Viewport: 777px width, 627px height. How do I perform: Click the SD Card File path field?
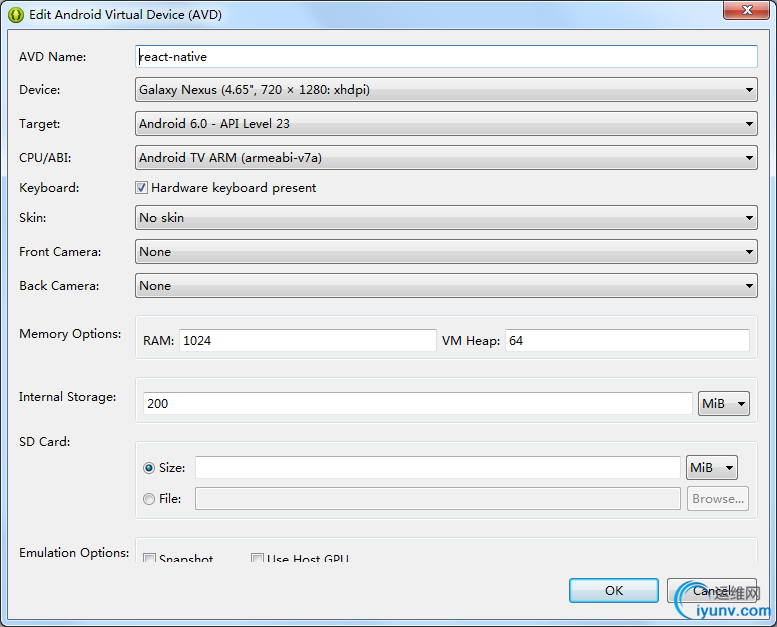(438, 499)
